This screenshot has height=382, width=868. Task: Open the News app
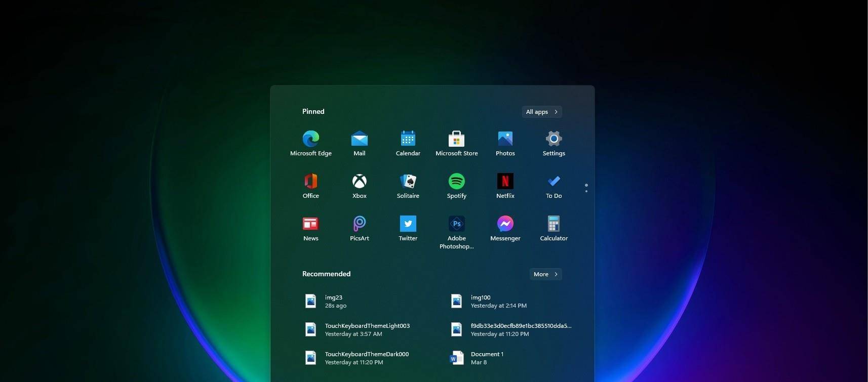(311, 228)
